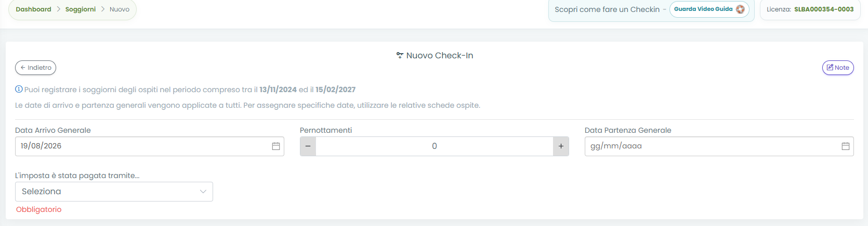Click the edit icon in Note button
Image resolution: width=868 pixels, height=226 pixels.
coord(830,67)
